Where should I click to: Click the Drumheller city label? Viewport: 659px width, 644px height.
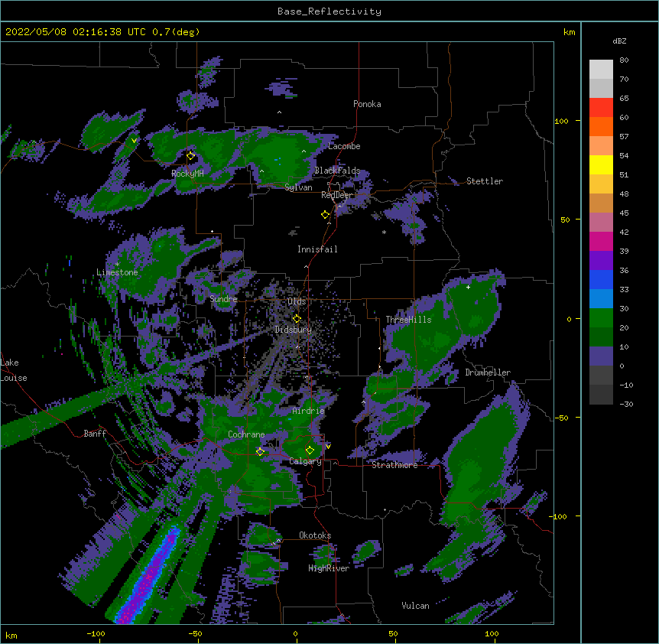point(488,372)
